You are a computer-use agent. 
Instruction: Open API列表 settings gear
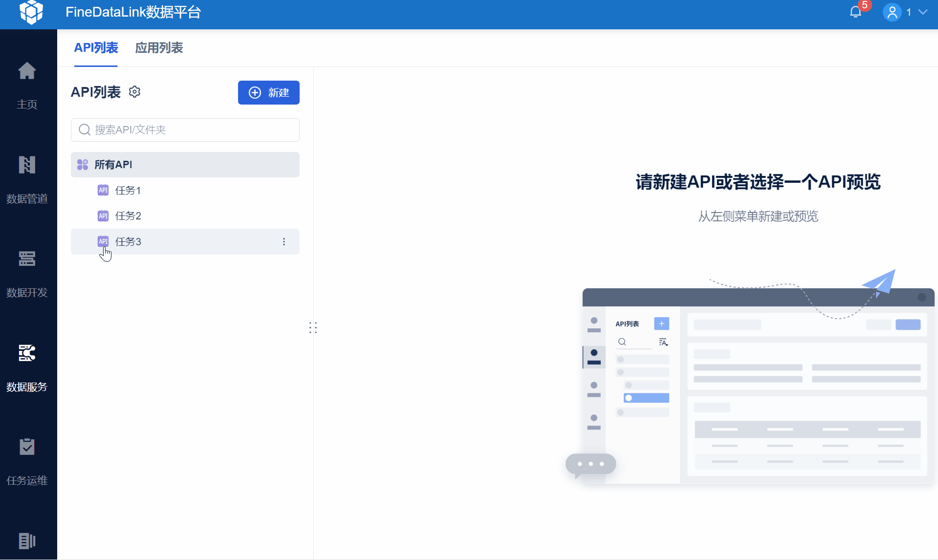[x=134, y=92]
